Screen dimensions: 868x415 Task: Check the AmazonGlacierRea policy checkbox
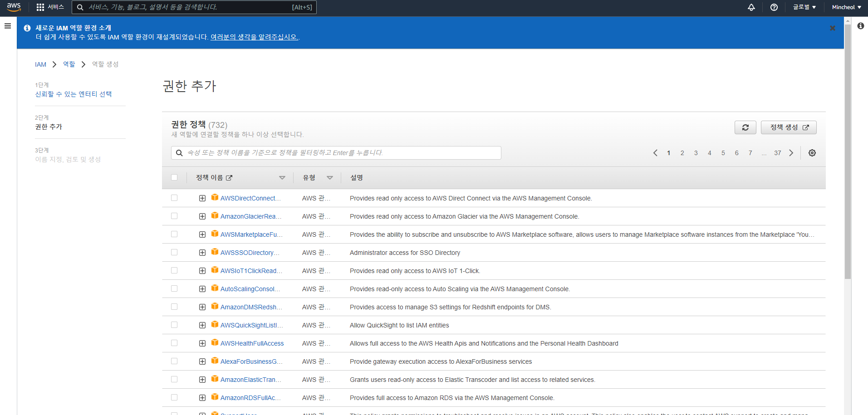pyautogui.click(x=174, y=216)
